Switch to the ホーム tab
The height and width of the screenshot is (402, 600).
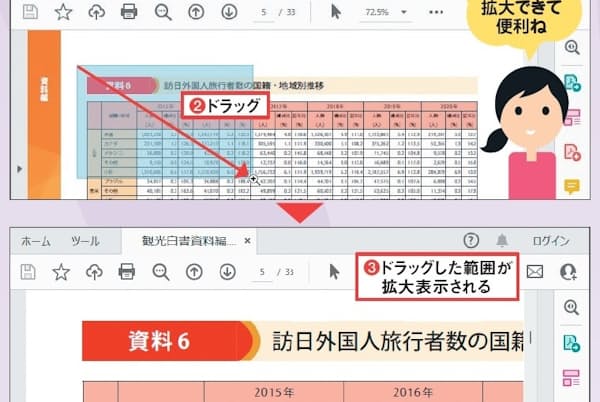tap(36, 241)
